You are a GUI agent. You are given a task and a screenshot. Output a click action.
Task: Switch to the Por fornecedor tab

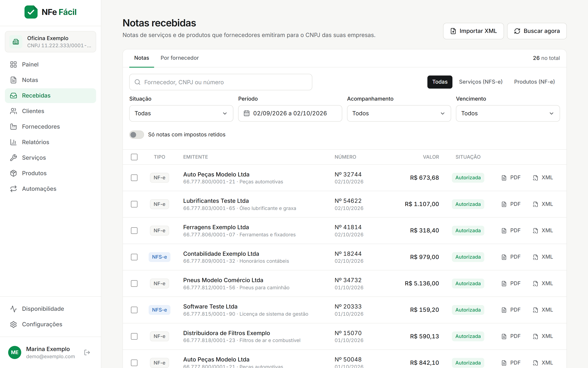tap(179, 58)
